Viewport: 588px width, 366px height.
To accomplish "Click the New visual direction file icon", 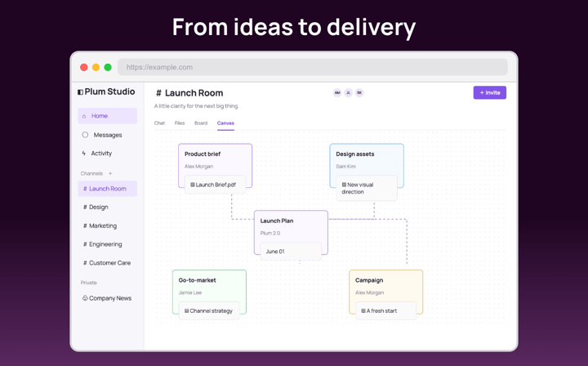I will [344, 185].
